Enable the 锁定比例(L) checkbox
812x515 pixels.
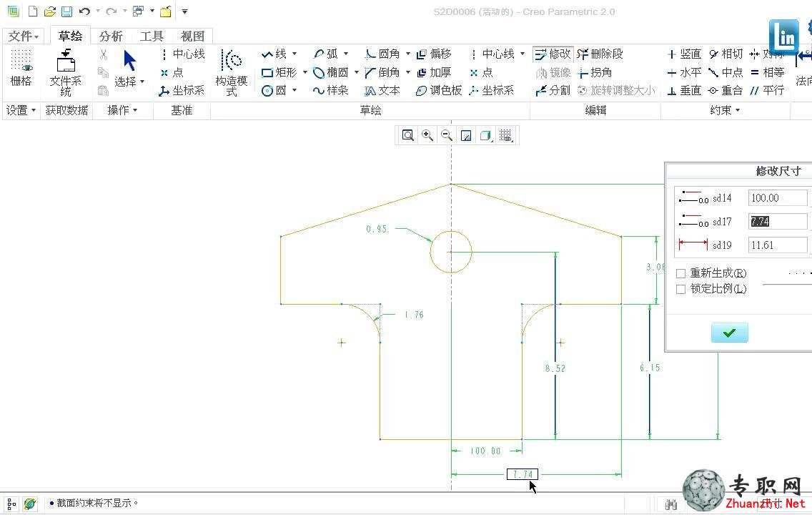click(681, 289)
